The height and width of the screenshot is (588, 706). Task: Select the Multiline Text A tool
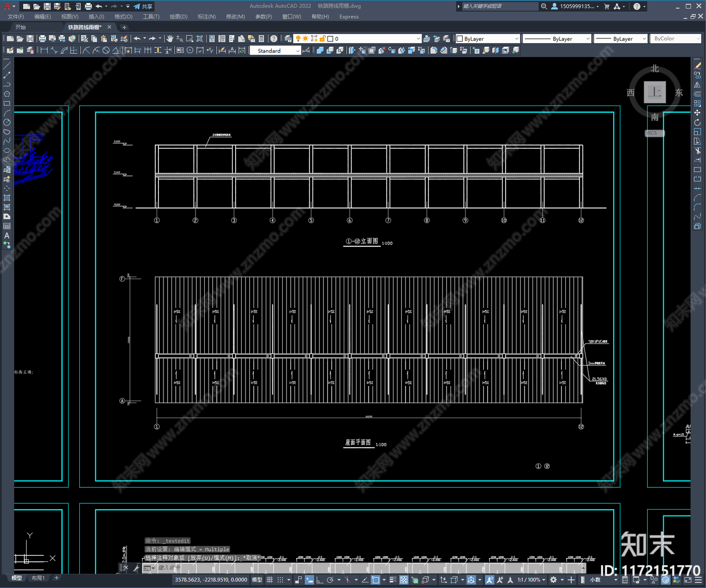click(x=7, y=236)
